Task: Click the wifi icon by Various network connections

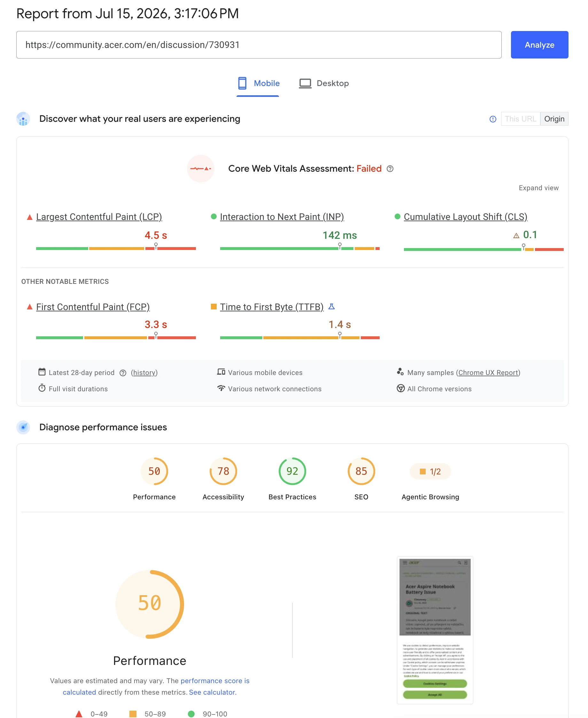Action: coord(221,388)
